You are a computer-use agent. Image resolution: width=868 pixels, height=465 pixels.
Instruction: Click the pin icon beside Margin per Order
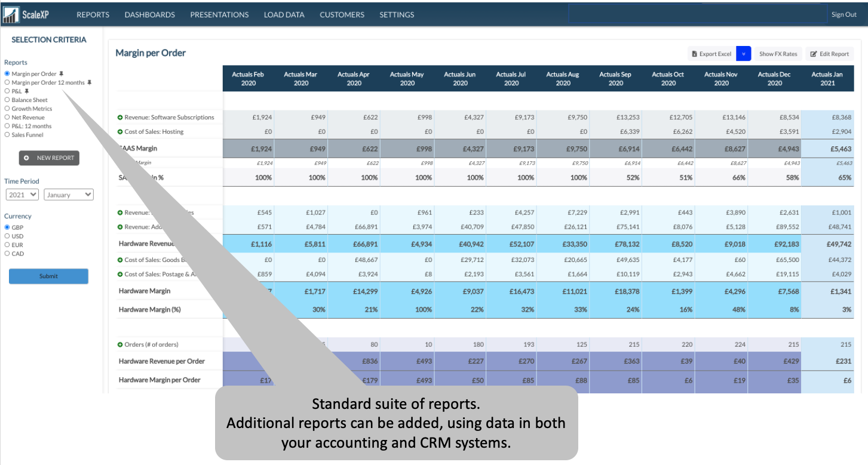62,74
